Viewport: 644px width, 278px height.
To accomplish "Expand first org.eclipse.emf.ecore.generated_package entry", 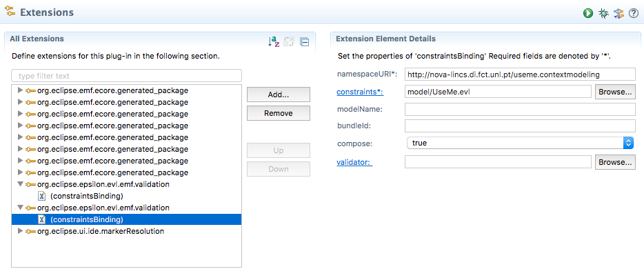I will 21,90.
